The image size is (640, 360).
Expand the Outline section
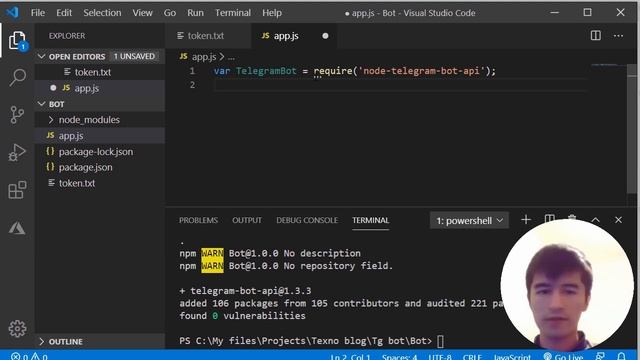click(100, 341)
